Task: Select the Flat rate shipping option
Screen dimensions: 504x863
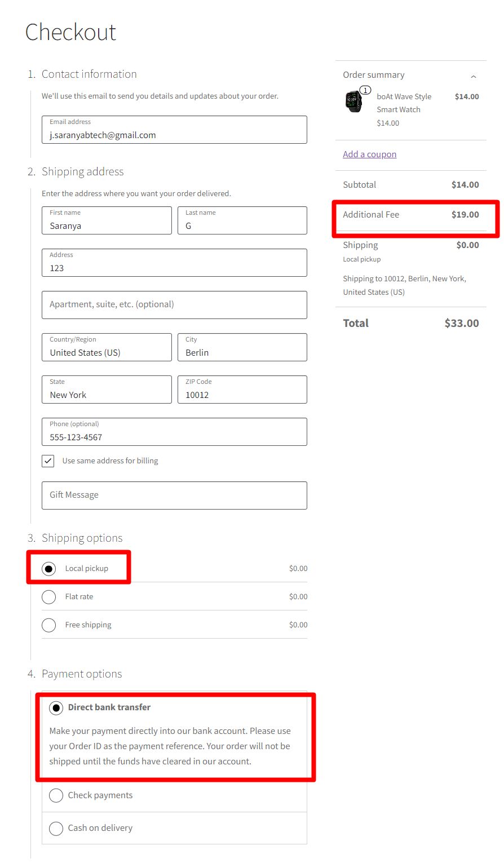Action: 49,597
